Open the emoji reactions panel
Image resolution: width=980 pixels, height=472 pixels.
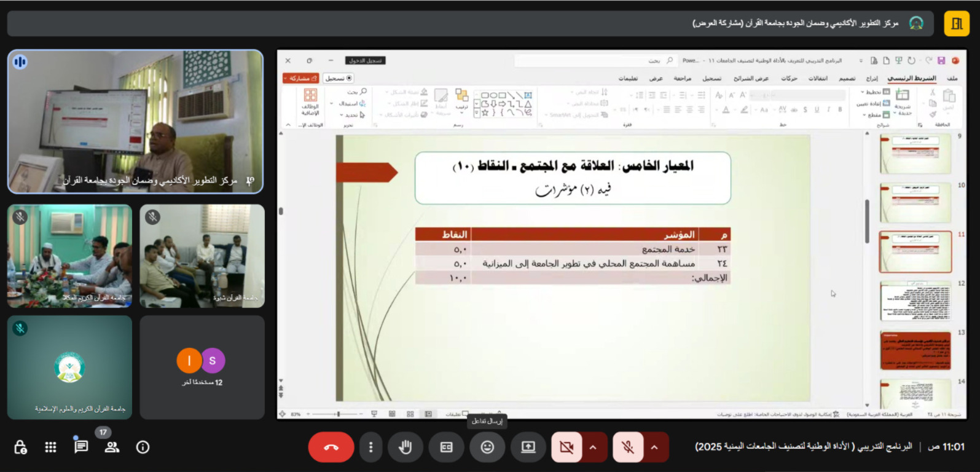[x=487, y=447]
